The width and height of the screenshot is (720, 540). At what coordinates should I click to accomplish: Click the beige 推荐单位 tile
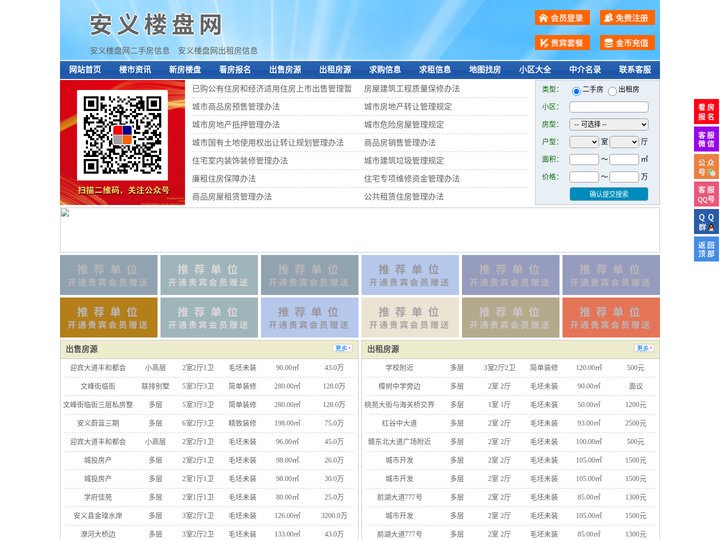tap(410, 317)
